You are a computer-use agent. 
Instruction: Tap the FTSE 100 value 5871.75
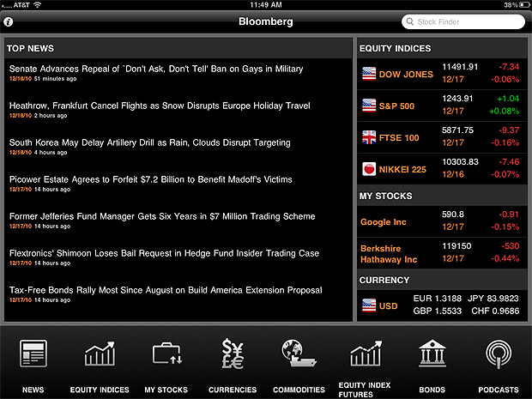[x=457, y=130]
